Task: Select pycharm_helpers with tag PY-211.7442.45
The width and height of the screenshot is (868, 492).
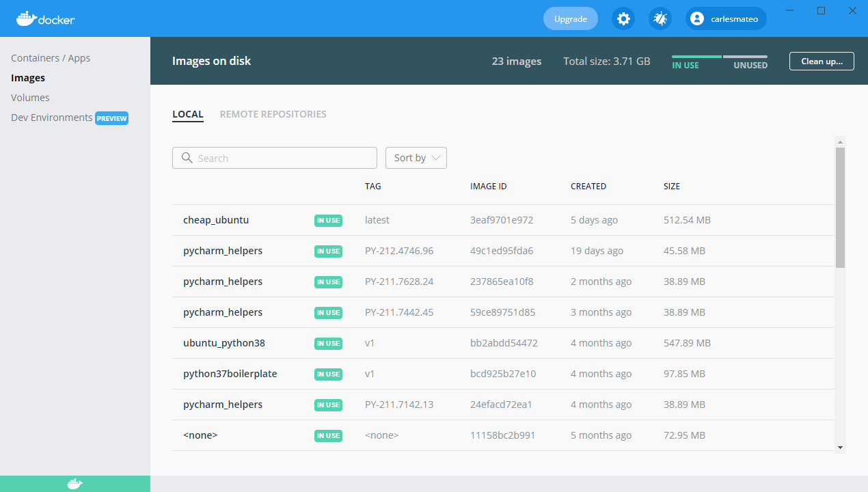Action: tap(503, 312)
